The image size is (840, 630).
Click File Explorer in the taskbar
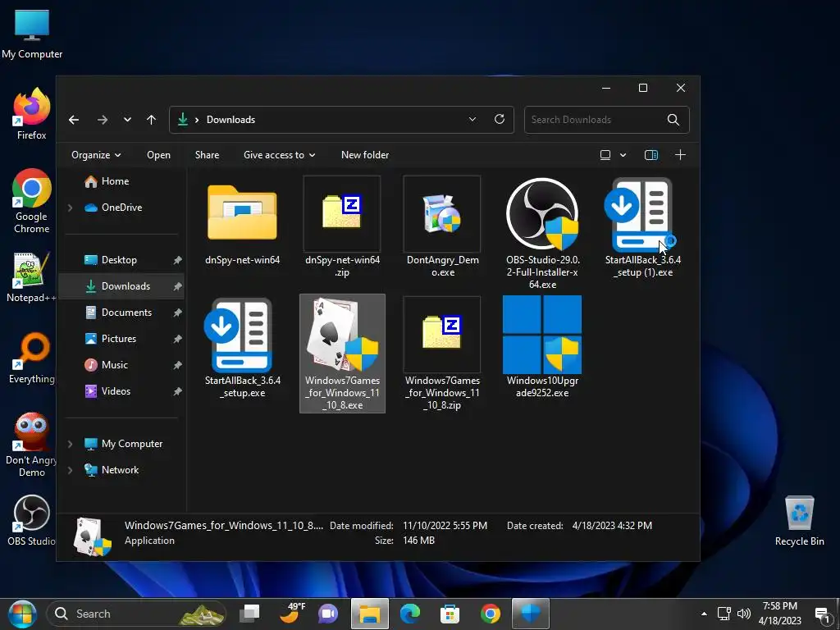370,614
